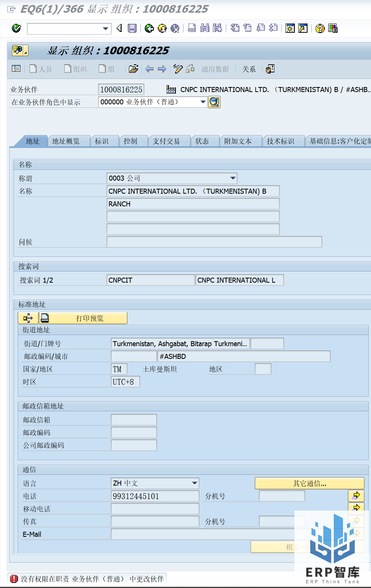Click the Print icon in toolbar
This screenshot has height=588, width=371.
click(x=192, y=28)
